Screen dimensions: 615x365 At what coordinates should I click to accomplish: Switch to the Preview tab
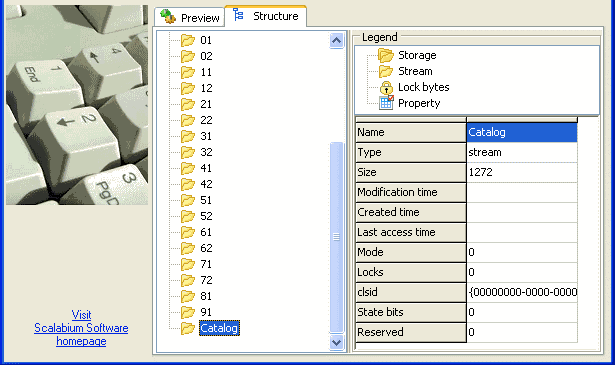tap(189, 17)
